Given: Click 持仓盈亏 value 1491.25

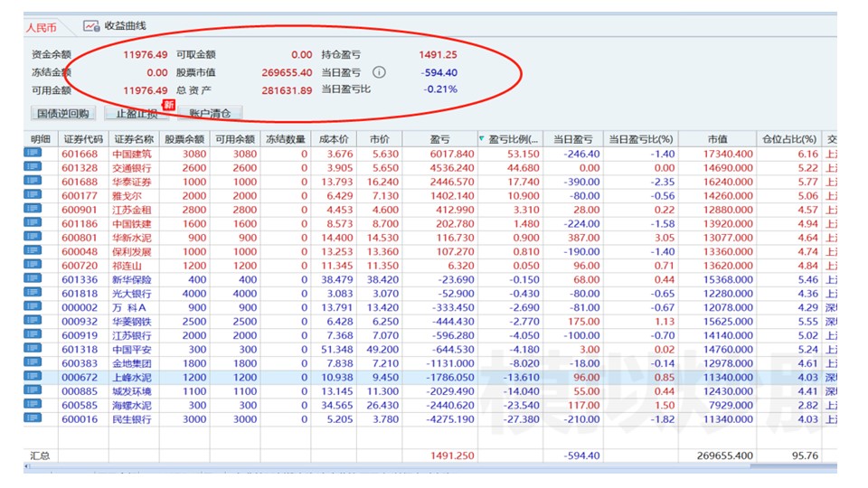Looking at the screenshot, I should [438, 55].
